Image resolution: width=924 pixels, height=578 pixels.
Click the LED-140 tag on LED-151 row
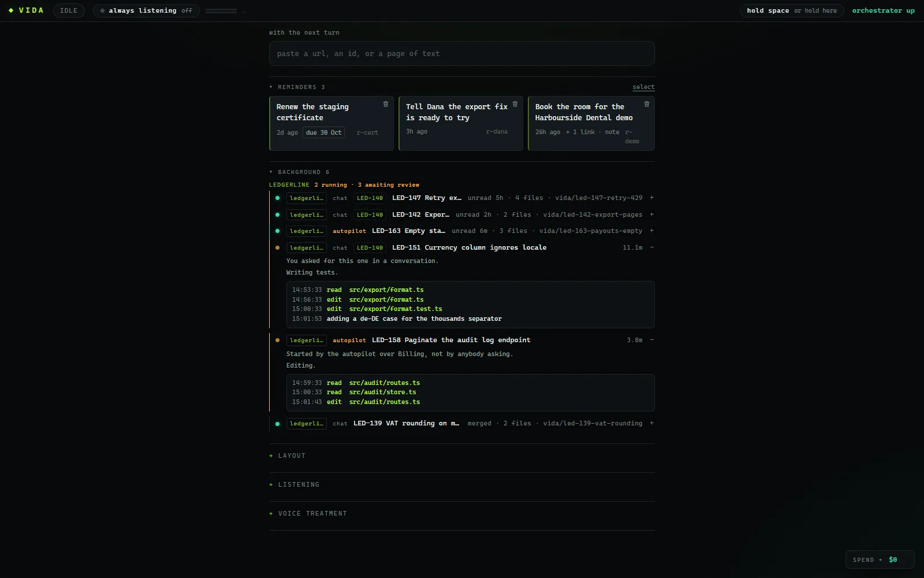[x=370, y=248]
